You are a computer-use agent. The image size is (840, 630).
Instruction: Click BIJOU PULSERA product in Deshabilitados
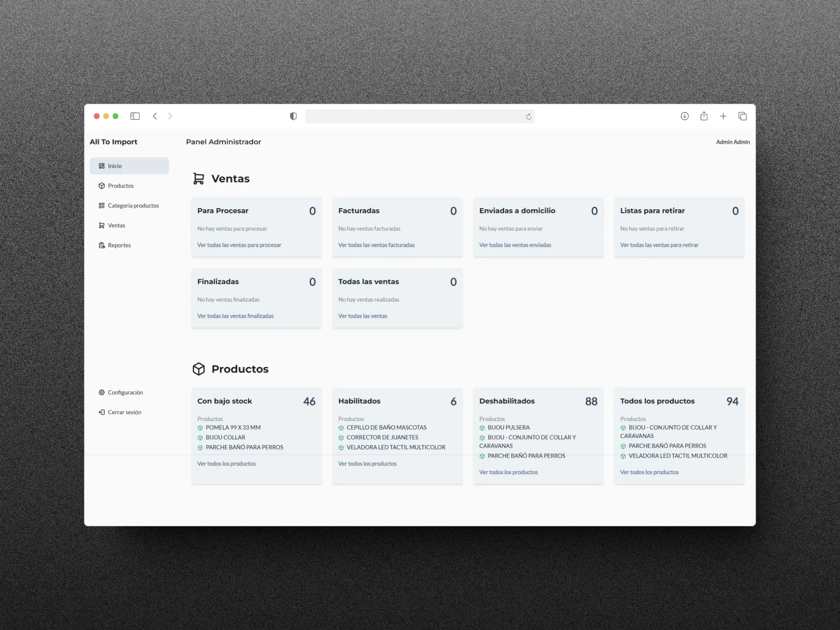tap(509, 427)
